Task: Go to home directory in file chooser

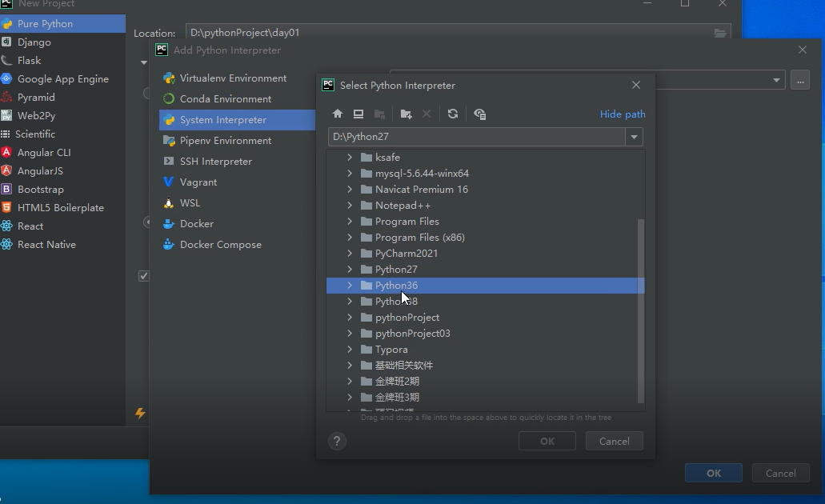Action: tap(338, 114)
